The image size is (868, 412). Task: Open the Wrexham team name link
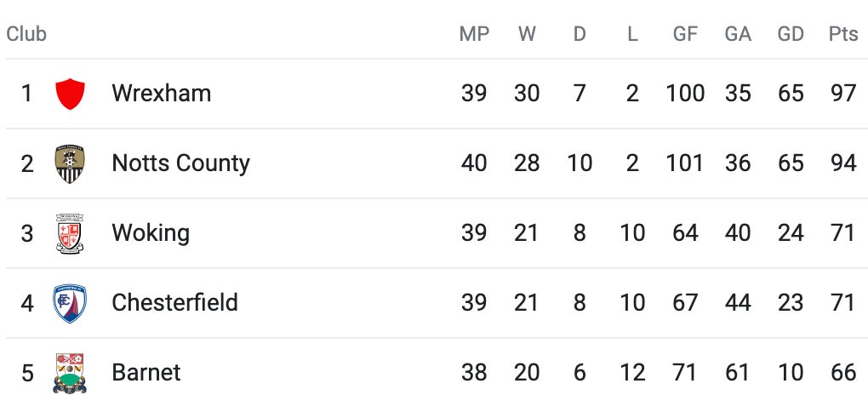coord(161,93)
